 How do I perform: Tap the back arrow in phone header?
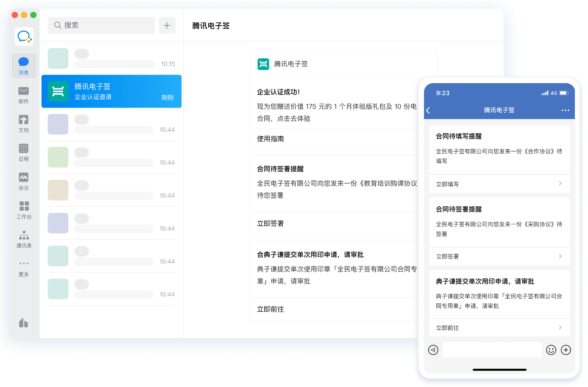click(428, 111)
